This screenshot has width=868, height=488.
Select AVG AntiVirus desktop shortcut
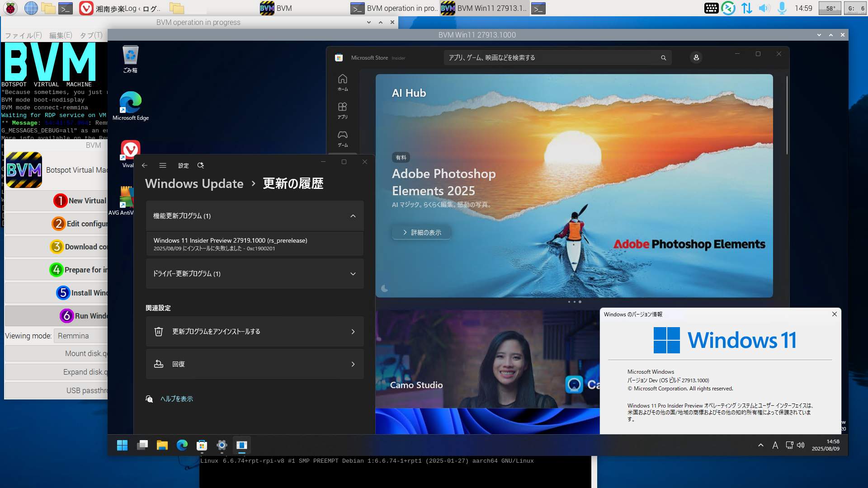[121, 201]
